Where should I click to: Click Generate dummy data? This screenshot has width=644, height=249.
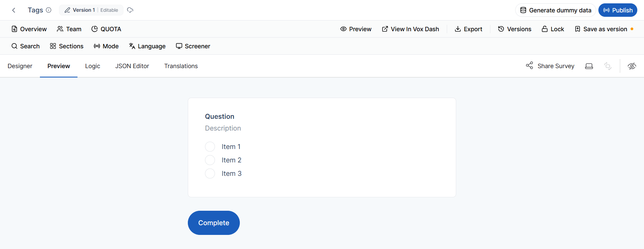(x=555, y=10)
